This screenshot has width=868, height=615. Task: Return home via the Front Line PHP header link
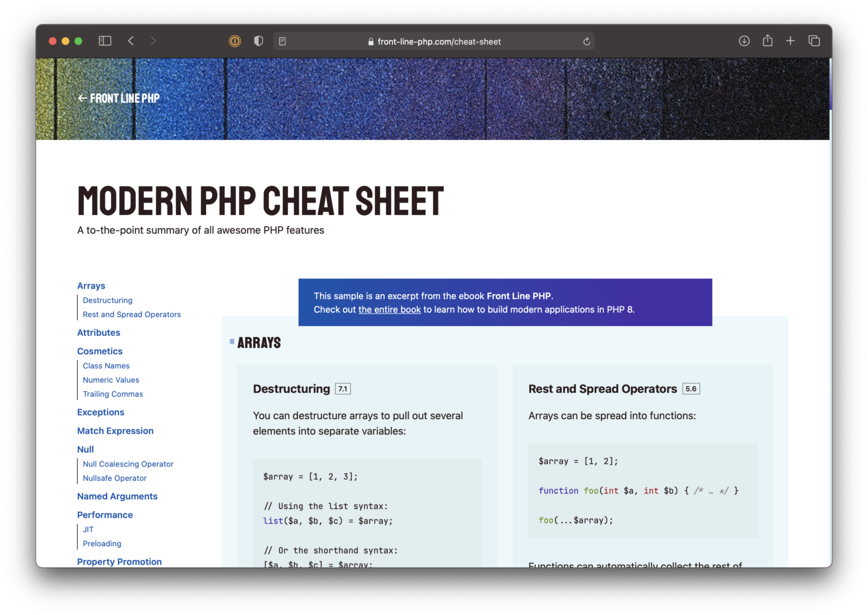[x=118, y=98]
